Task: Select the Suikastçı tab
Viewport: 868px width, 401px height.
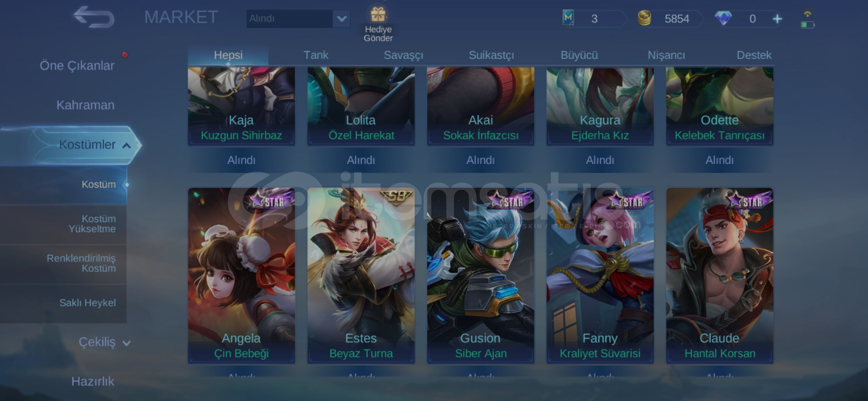Action: pyautogui.click(x=491, y=55)
